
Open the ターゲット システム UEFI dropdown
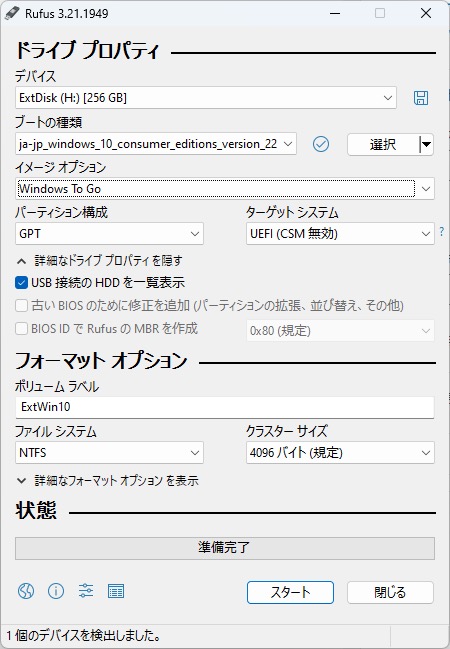point(340,233)
